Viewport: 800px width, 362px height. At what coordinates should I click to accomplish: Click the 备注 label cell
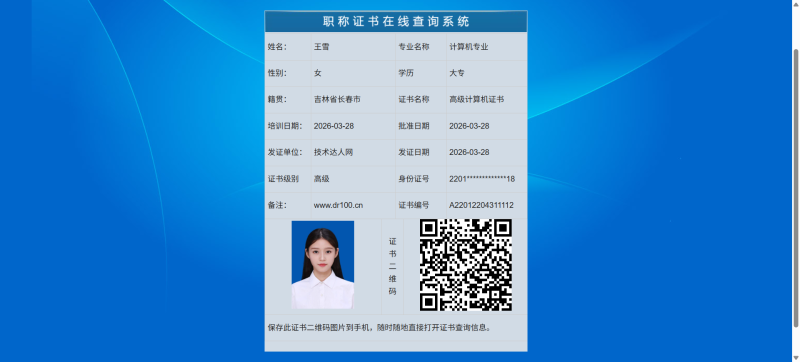(288, 205)
